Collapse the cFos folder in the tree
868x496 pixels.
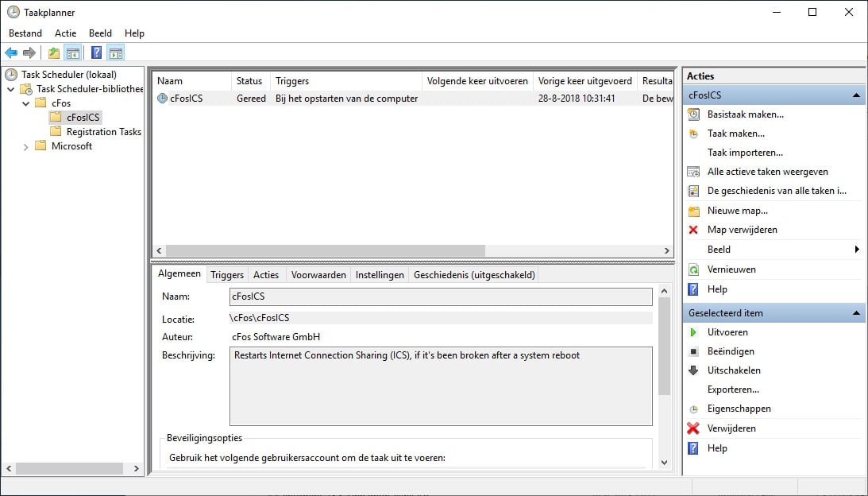pos(26,103)
